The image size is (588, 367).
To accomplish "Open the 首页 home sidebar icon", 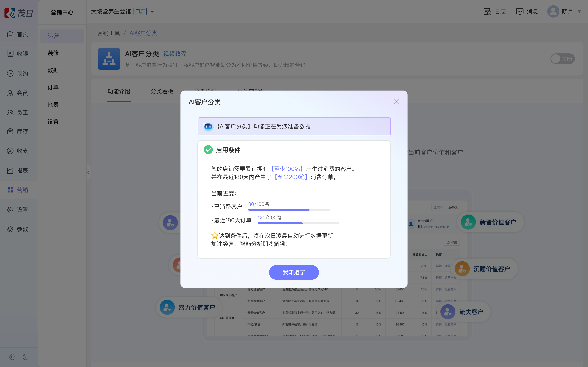I will pyautogui.click(x=10, y=34).
